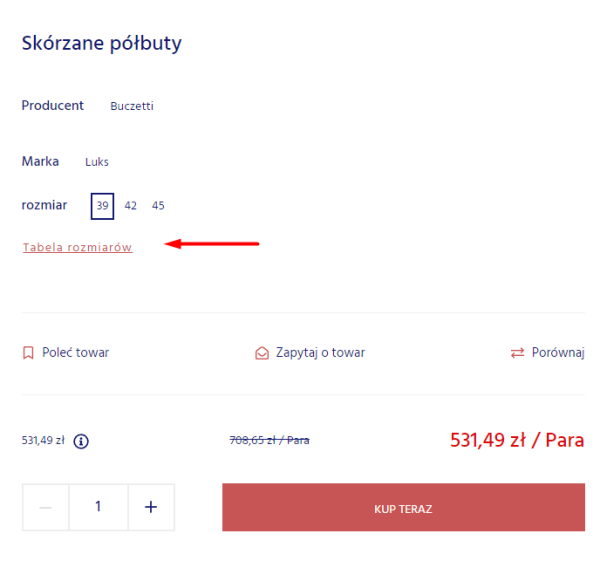Viewport: 600px width, 561px height.
Task: Click the envelope icon beside Zapytaj o towar
Action: click(262, 353)
